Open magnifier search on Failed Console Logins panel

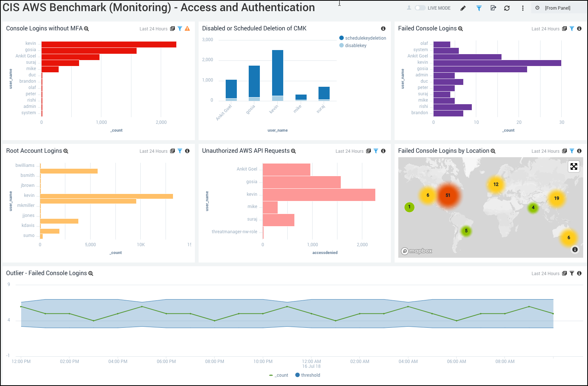[461, 29]
